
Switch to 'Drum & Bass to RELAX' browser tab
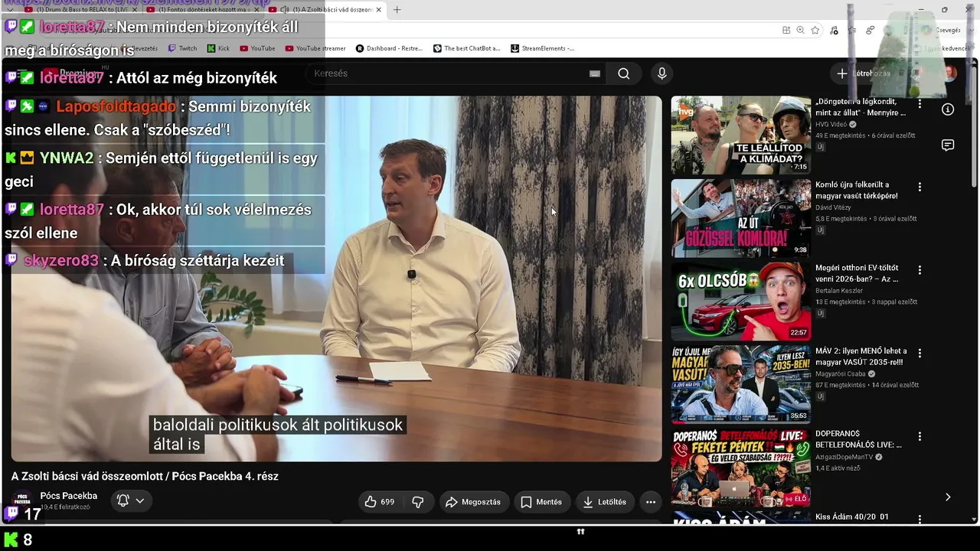[83, 10]
